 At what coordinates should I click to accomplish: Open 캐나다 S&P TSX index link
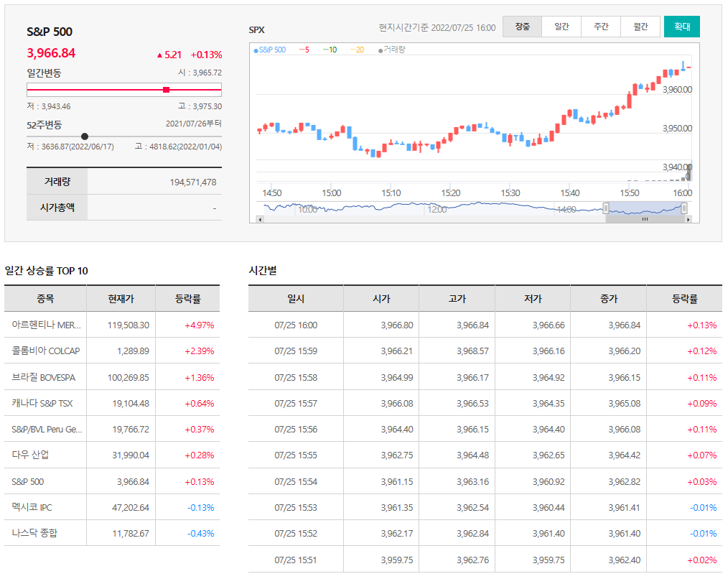coord(42,403)
